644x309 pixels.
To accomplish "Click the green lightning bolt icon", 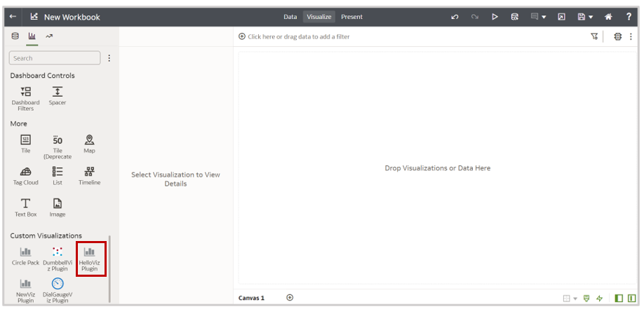I will (x=600, y=298).
